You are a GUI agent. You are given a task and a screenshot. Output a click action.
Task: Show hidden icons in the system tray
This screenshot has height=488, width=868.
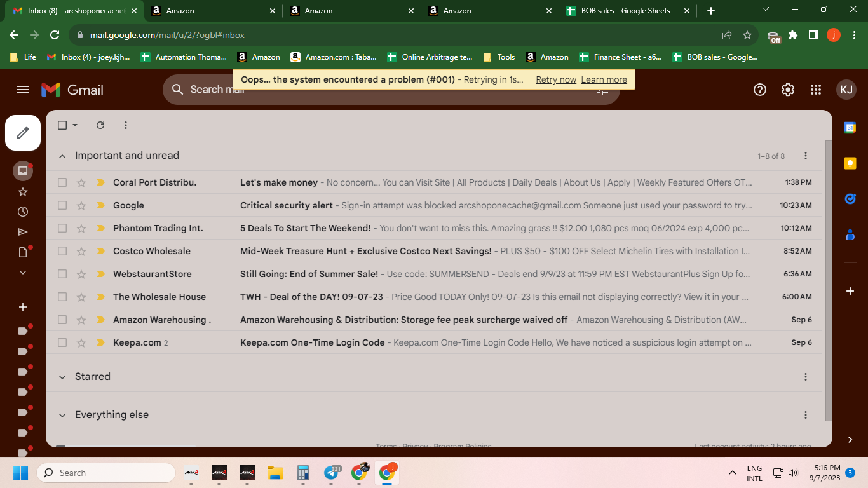click(x=733, y=473)
